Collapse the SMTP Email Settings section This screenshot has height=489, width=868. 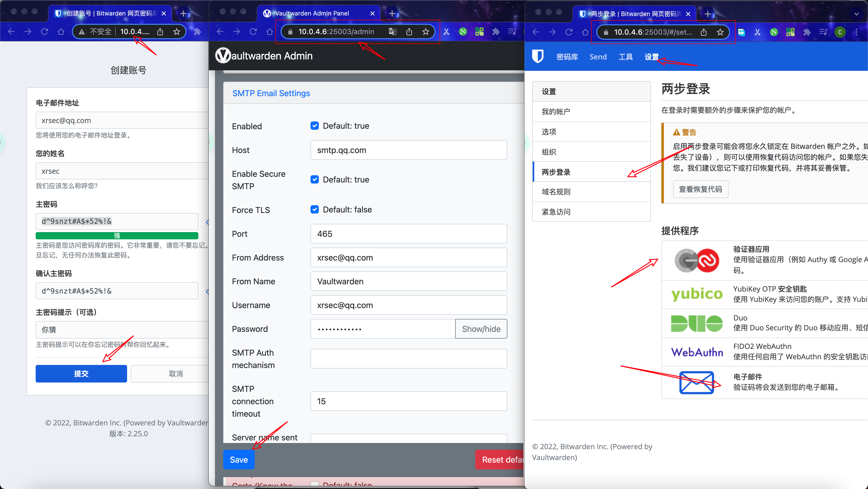[x=271, y=93]
